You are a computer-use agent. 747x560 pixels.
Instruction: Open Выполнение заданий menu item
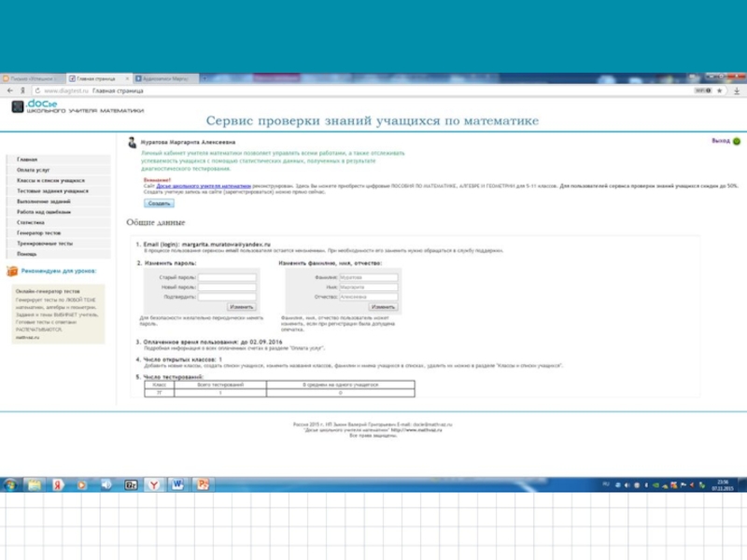tap(59, 202)
